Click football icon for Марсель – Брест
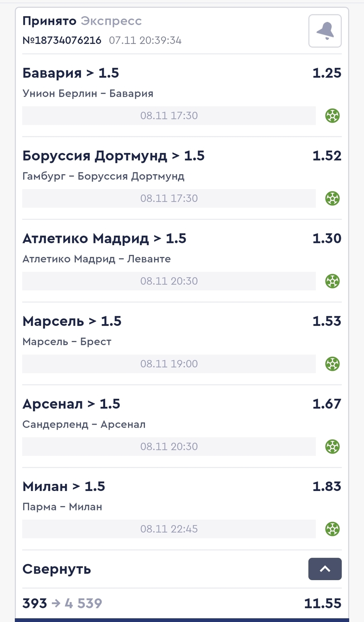364x622 pixels. point(333,364)
